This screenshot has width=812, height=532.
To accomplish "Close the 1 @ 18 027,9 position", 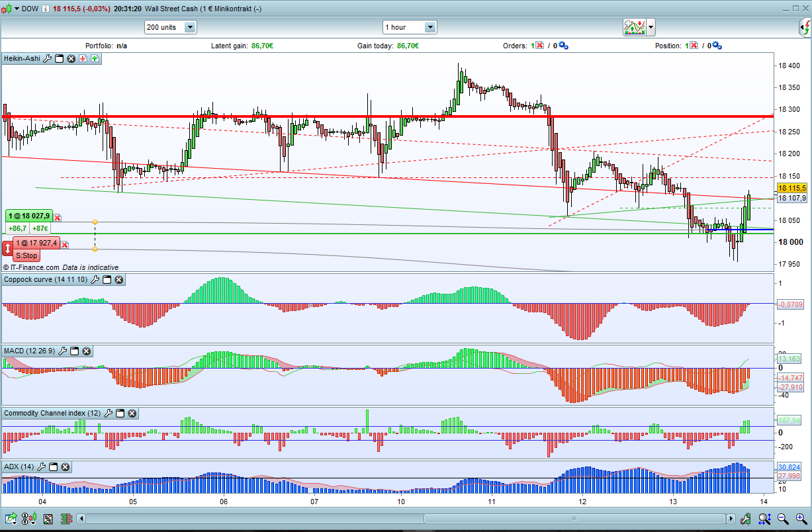I will [x=58, y=217].
